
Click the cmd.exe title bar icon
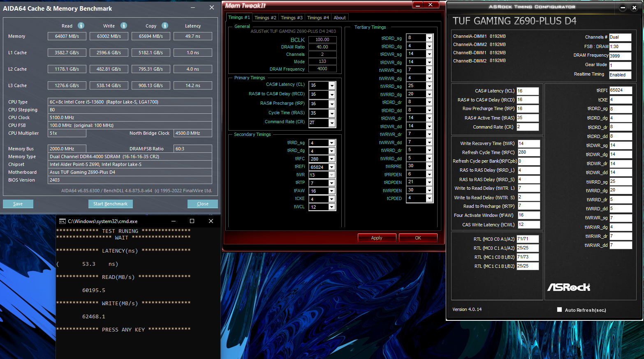click(63, 221)
